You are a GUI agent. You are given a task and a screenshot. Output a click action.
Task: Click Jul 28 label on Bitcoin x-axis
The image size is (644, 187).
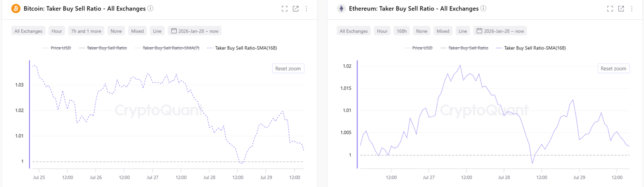tap(209, 177)
